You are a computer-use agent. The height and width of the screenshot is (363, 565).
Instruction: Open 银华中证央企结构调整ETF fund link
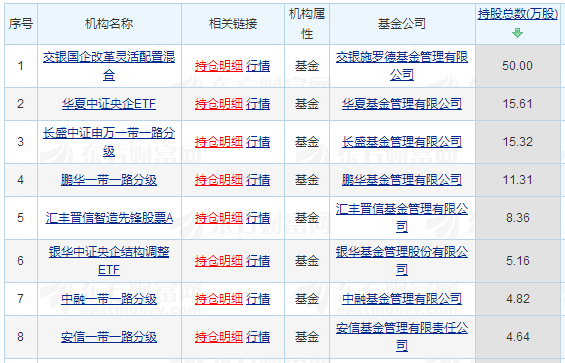tap(109, 261)
